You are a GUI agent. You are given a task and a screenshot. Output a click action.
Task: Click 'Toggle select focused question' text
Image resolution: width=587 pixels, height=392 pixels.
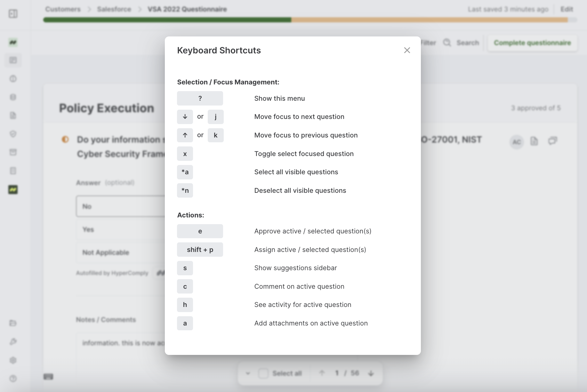pos(304,154)
